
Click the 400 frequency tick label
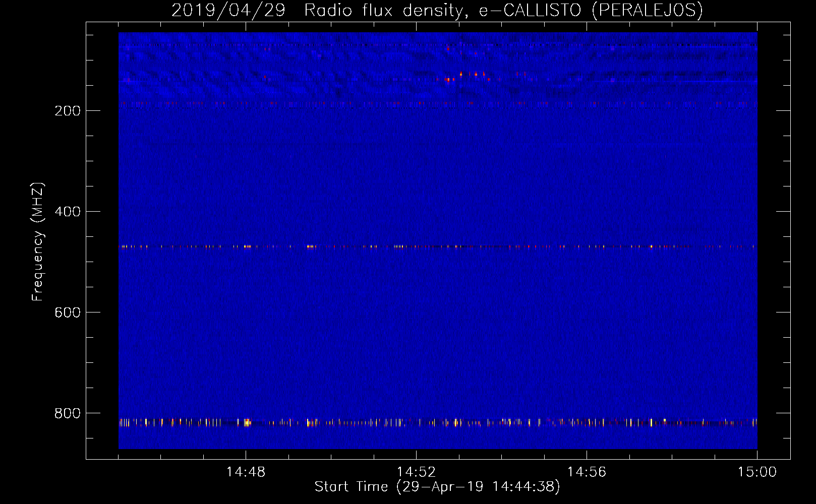68,212
